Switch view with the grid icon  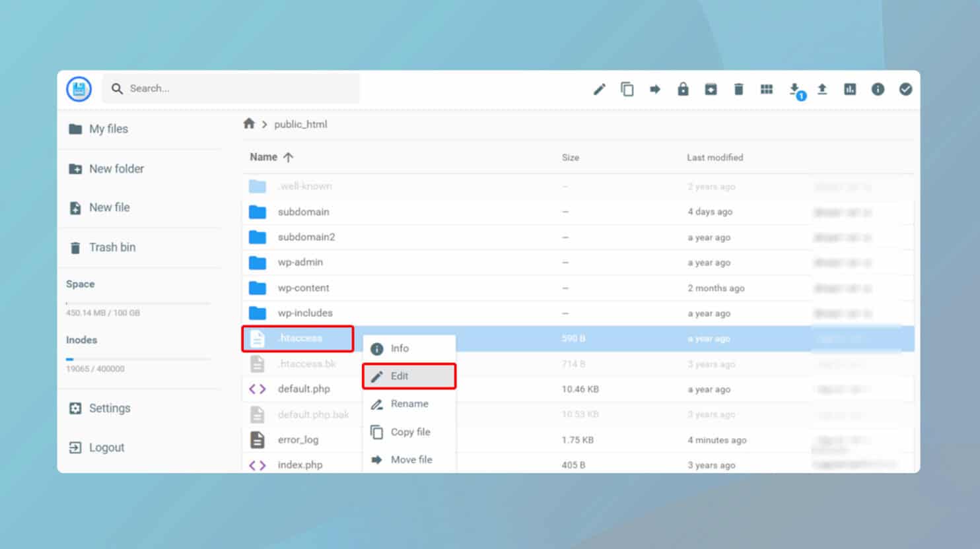click(x=767, y=89)
